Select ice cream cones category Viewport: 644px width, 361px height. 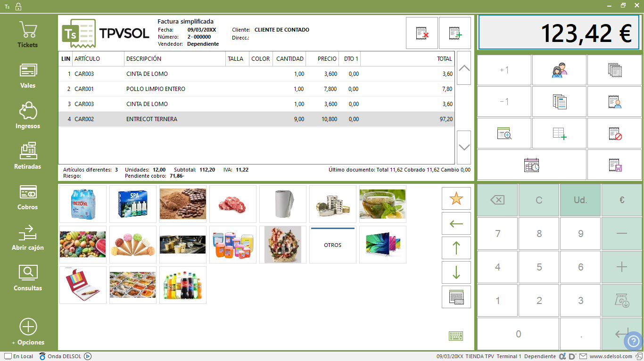click(x=133, y=245)
